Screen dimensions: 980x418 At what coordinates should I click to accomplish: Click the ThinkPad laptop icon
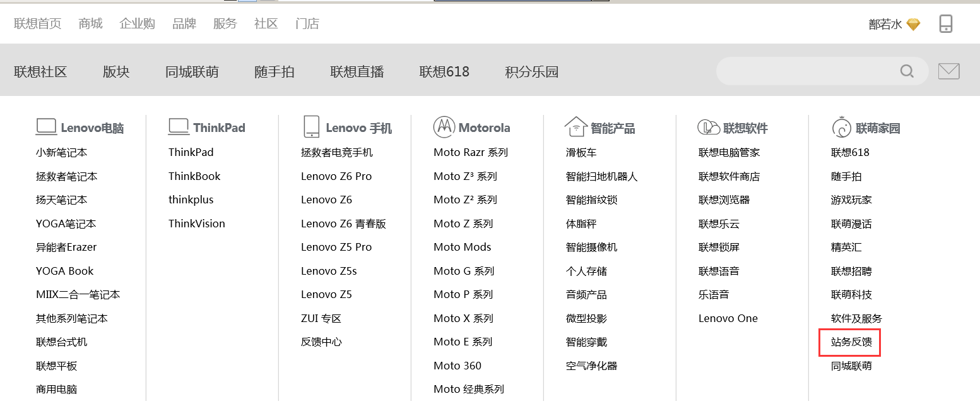[179, 127]
